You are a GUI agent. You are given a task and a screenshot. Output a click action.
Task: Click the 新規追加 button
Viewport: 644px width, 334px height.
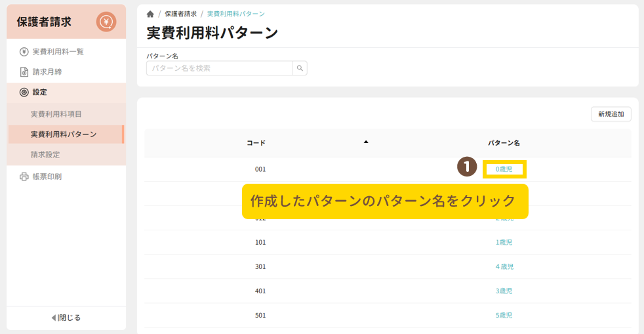point(611,114)
